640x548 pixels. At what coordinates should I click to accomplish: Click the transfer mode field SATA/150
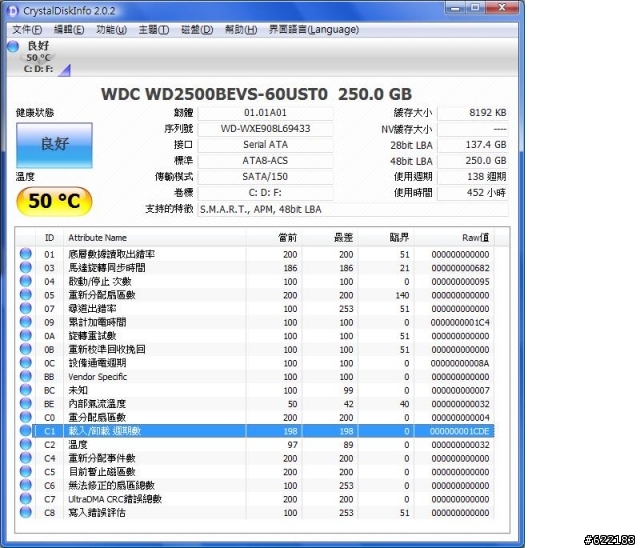[265, 177]
